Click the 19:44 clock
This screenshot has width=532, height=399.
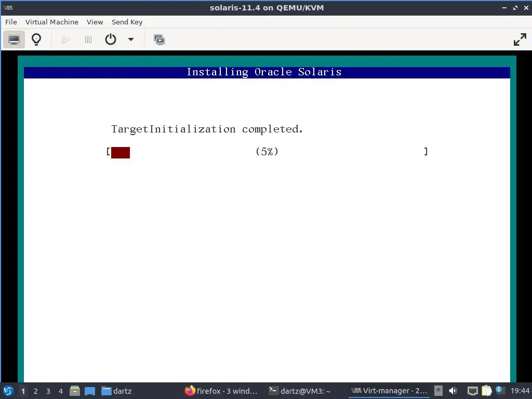coord(520,391)
